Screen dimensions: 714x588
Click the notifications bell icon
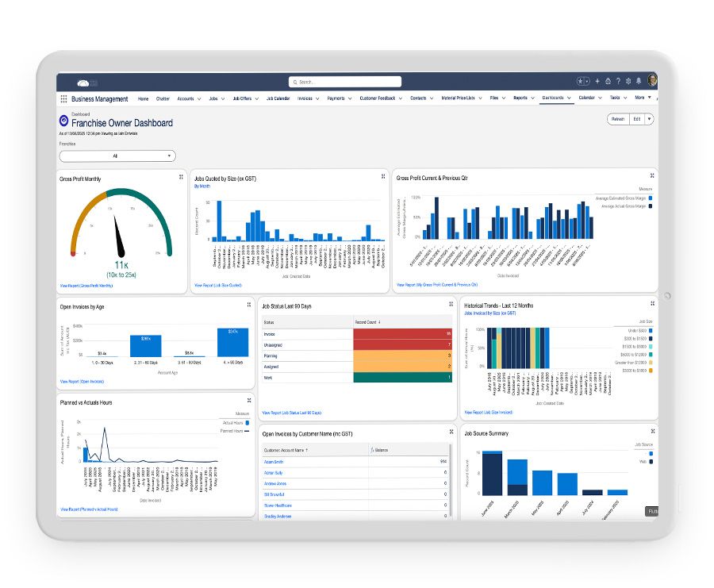(639, 81)
